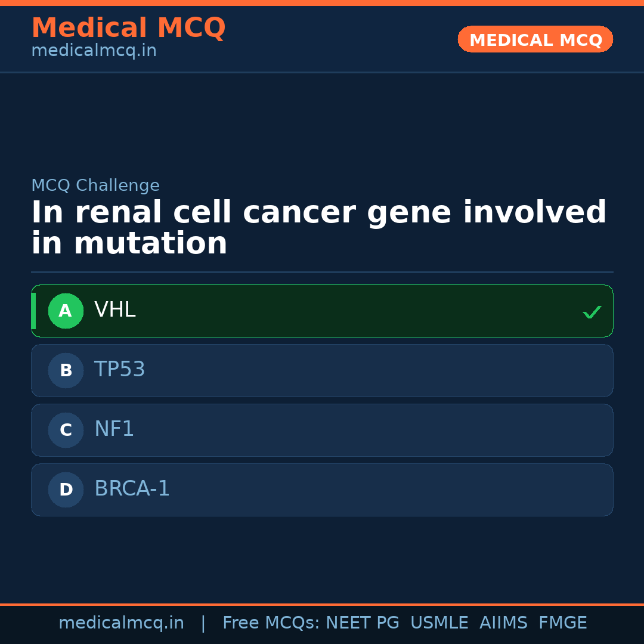Open medicalmcq.in link in the footer
The image size is (644, 644).
[121, 623]
